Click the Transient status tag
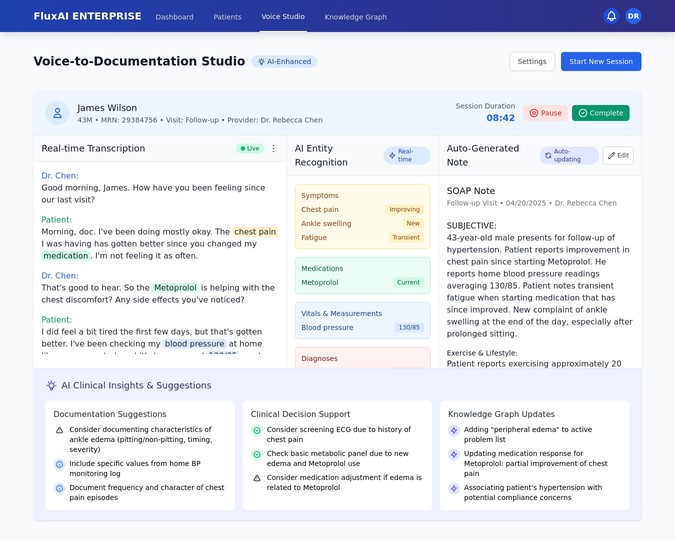675x540 pixels. (x=406, y=237)
